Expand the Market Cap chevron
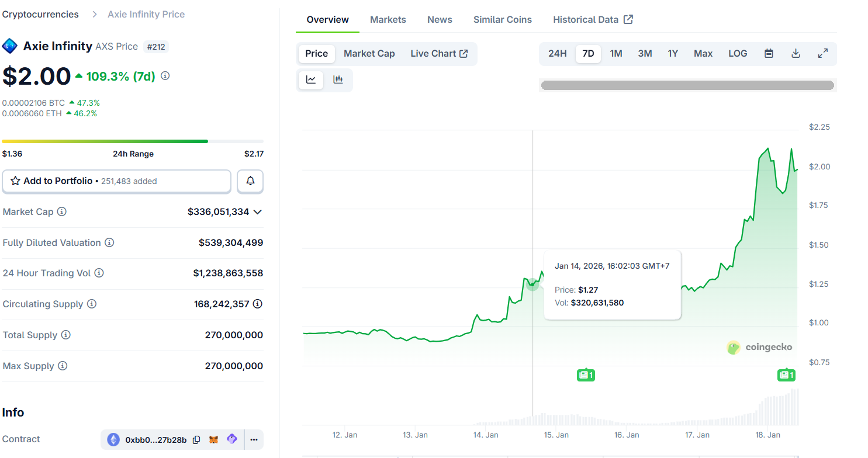 (257, 212)
